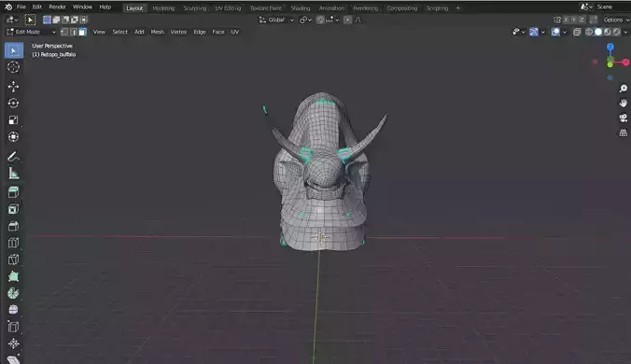The image size is (631, 364).
Task: Toggle X-ray view
Action: [577, 32]
